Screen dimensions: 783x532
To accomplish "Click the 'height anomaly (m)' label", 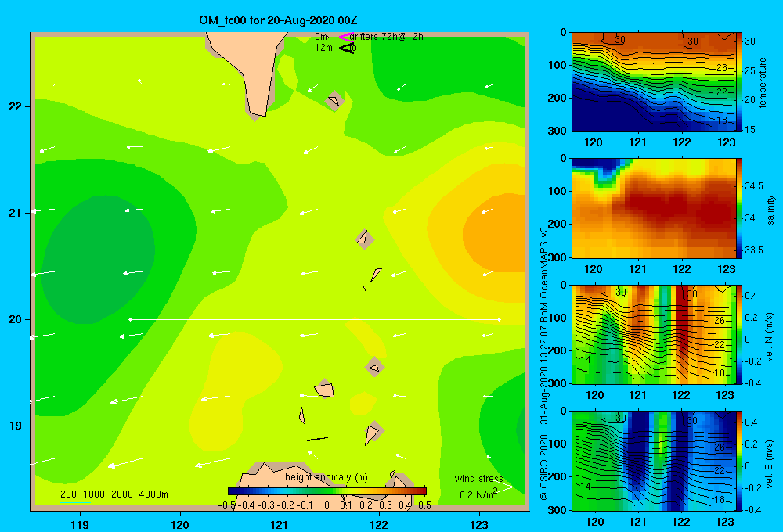I will click(x=327, y=477).
